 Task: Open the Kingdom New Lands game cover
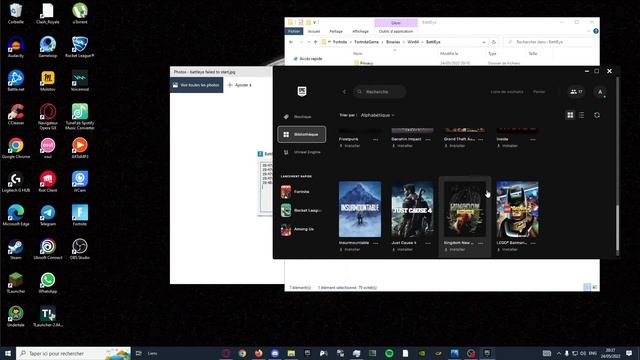465,209
